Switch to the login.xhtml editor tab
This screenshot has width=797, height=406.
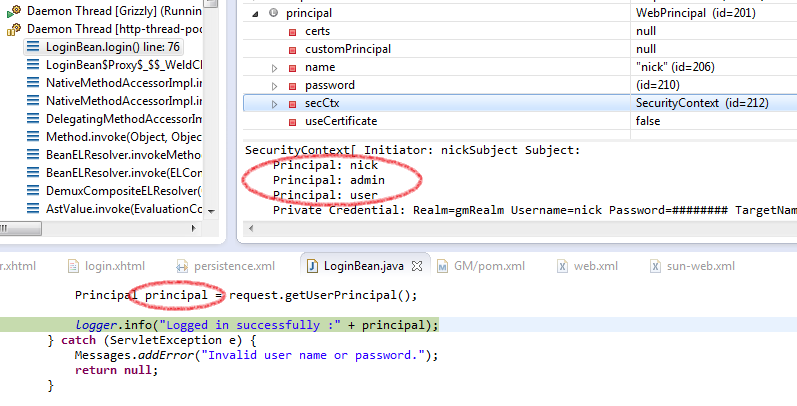point(107,266)
